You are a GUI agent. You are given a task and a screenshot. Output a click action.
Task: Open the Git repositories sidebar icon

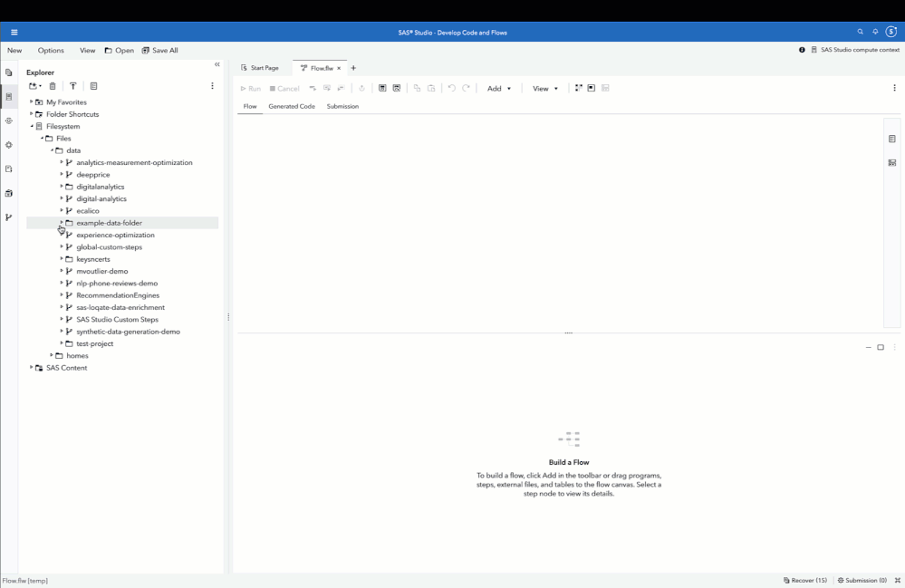[x=9, y=217]
